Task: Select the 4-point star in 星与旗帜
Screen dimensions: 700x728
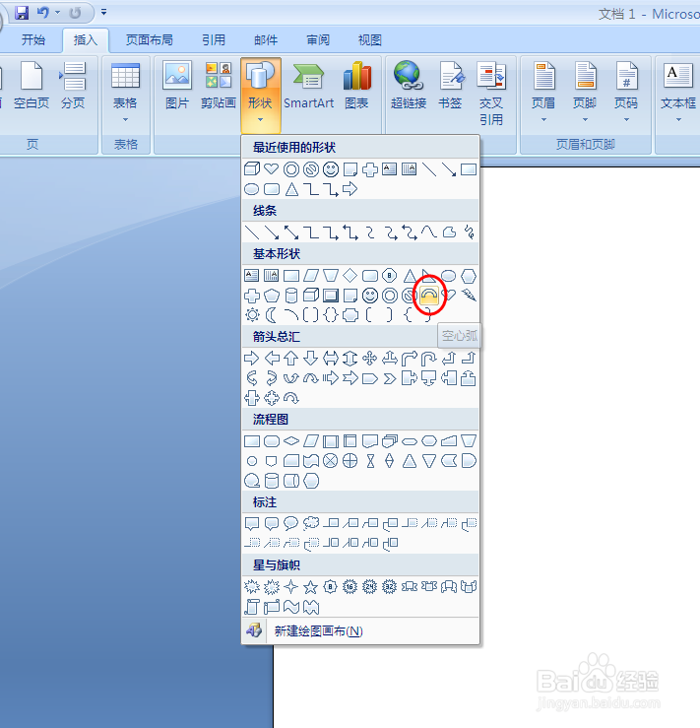Action: click(x=290, y=587)
